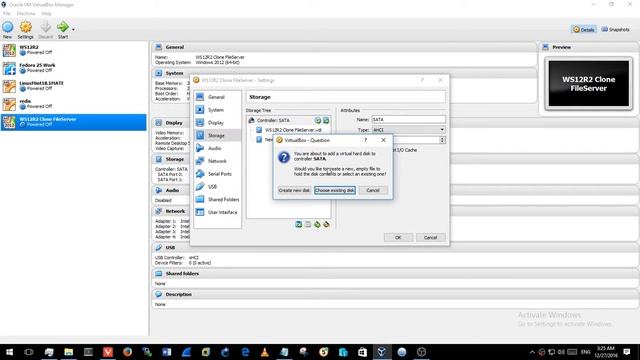Click OK in the Settings dialog
Image resolution: width=640 pixels, height=360 pixels.
coord(398,238)
